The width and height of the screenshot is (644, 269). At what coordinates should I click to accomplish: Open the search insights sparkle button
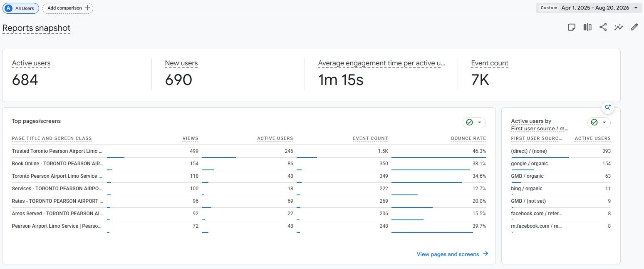[x=608, y=107]
